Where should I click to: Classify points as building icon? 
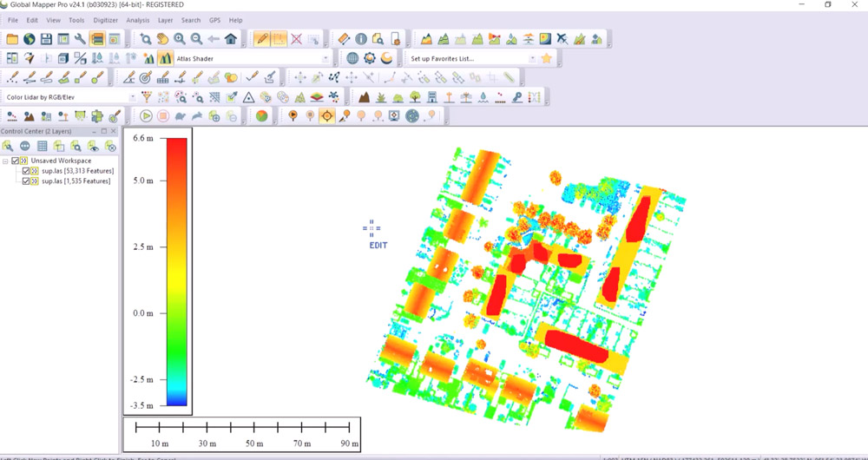pyautogui.click(x=432, y=97)
